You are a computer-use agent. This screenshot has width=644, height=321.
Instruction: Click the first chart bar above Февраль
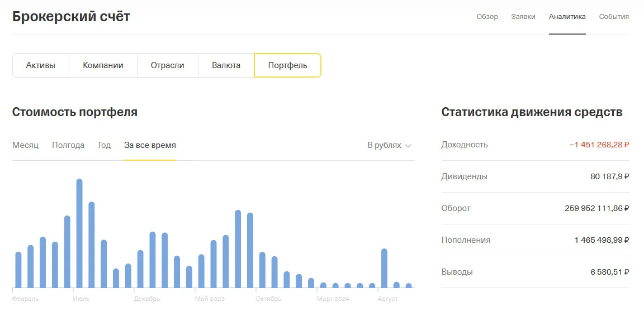18,270
